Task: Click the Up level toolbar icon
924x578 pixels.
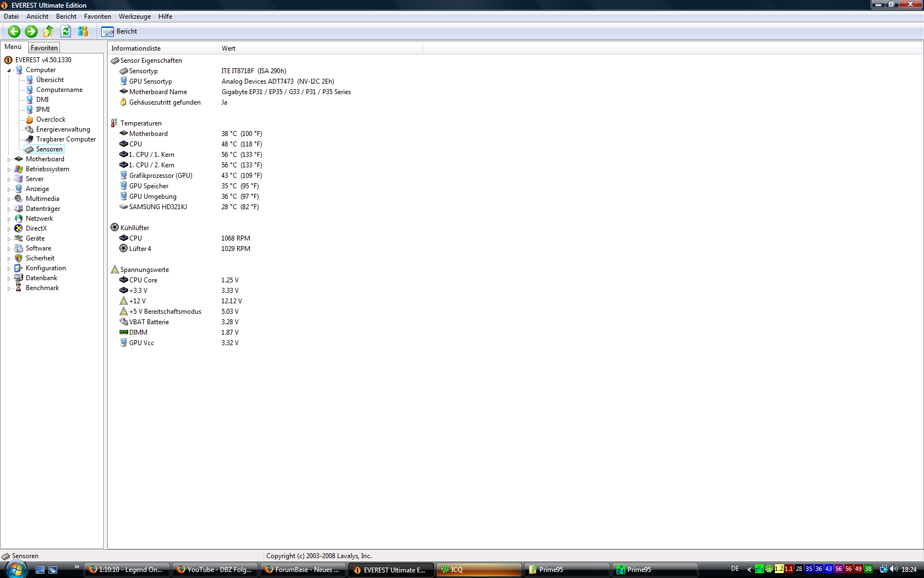Action: pos(48,31)
